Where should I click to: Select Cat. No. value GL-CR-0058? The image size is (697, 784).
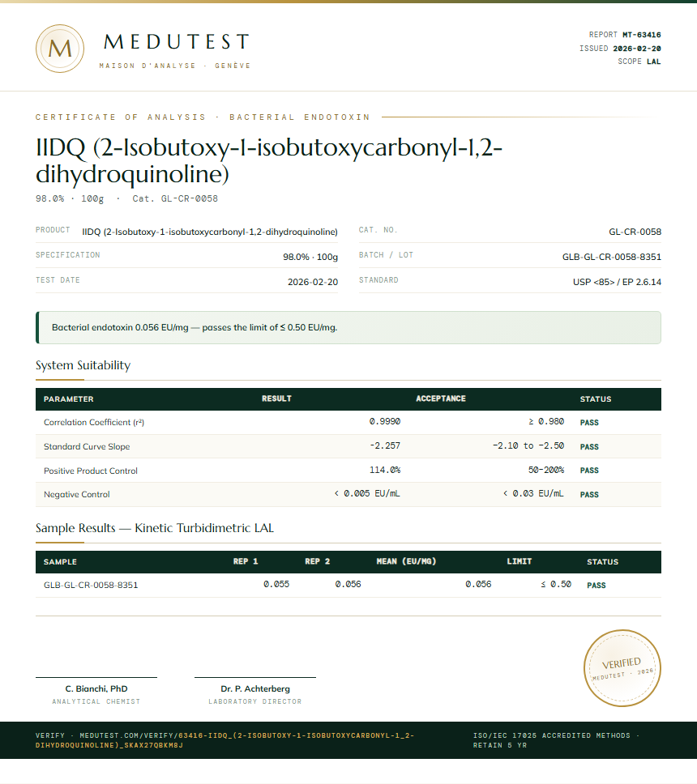tap(635, 232)
